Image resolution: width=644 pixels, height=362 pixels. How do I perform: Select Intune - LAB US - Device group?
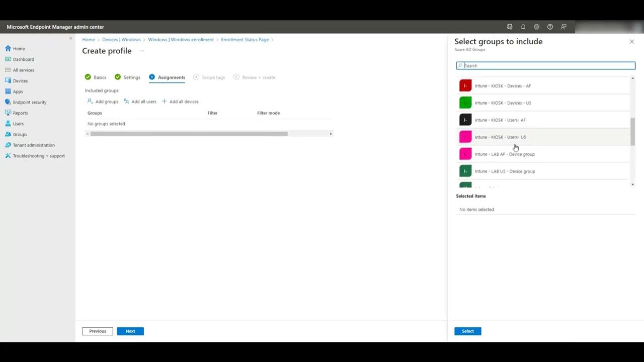tap(543, 171)
